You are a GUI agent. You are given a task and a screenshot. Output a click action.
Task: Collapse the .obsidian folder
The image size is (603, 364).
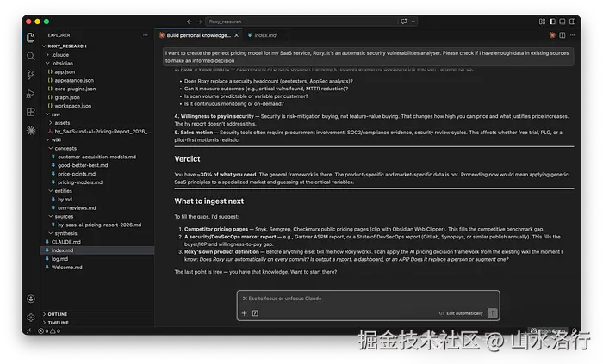click(x=97, y=64)
